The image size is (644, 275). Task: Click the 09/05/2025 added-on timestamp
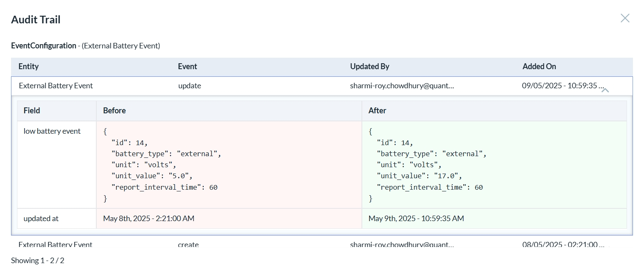tap(563, 86)
